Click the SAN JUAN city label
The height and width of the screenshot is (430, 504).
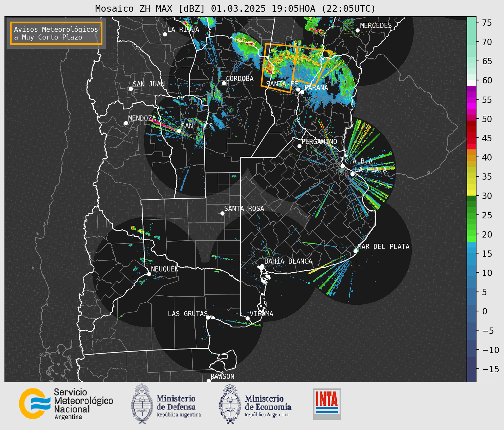[149, 84]
